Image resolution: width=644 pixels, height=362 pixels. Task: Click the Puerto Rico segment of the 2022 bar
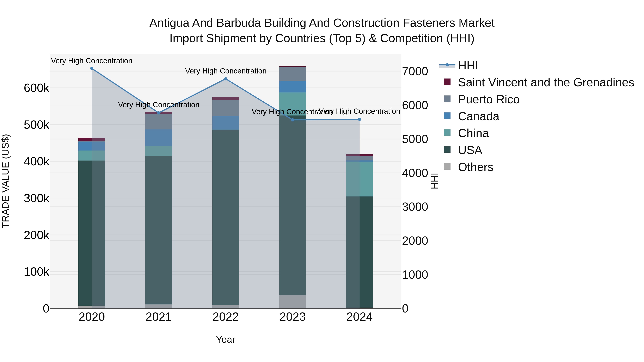(226, 108)
